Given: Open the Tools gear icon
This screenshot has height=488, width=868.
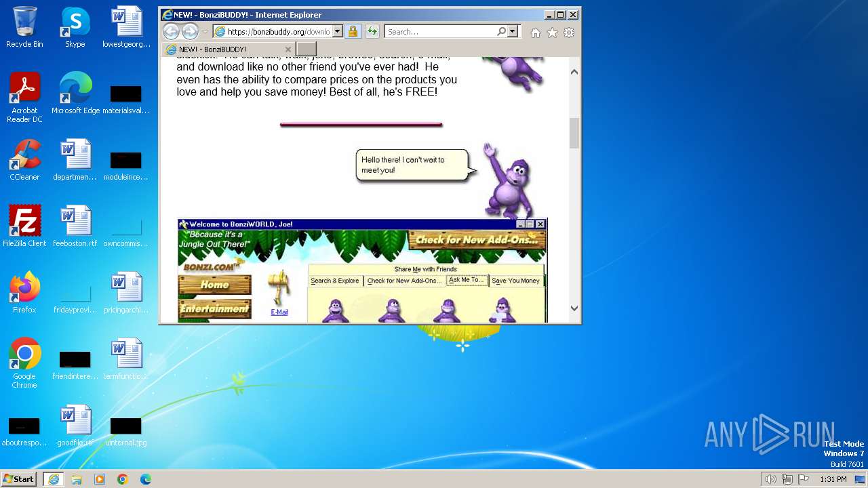Looking at the screenshot, I should (569, 33).
